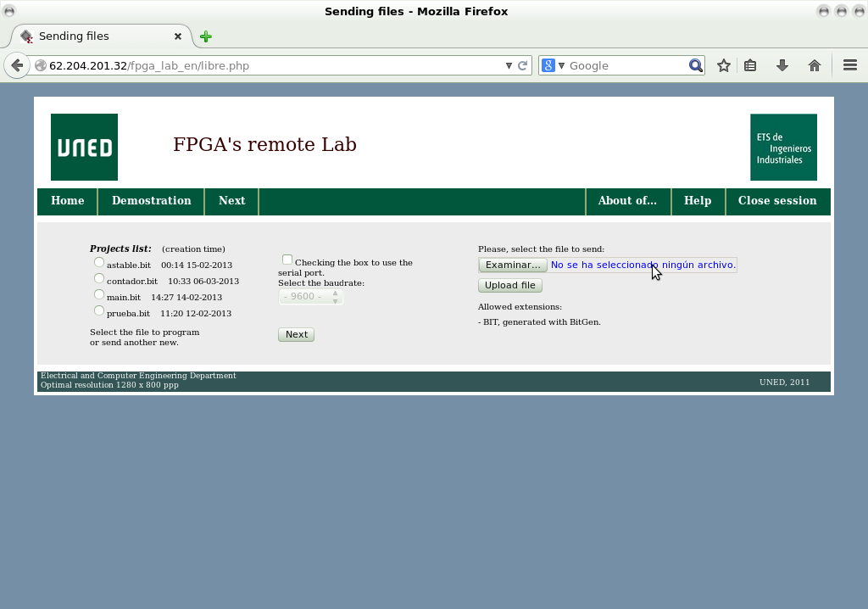Open the baudrate dropdown showing 9600

[x=305, y=296]
